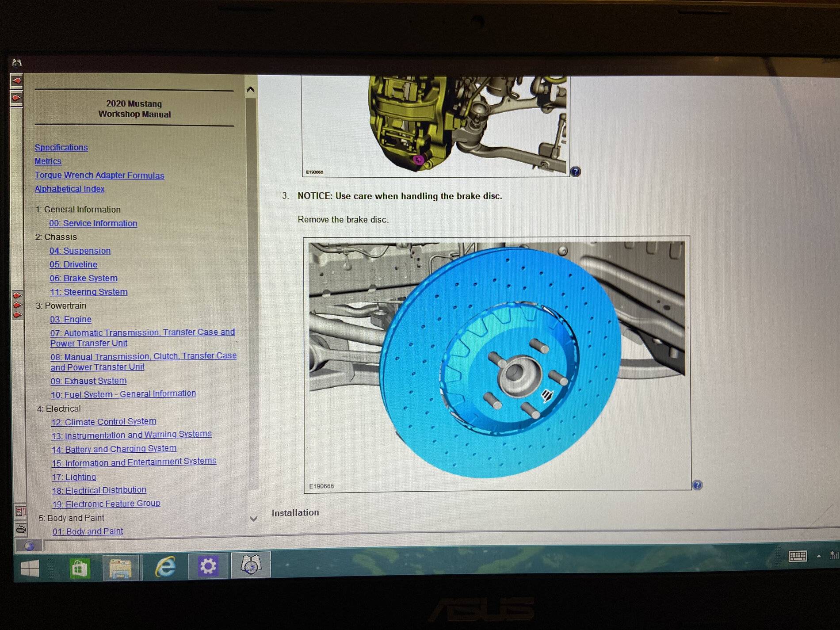Click the navigation pane vertical scrollbar track

click(252, 294)
